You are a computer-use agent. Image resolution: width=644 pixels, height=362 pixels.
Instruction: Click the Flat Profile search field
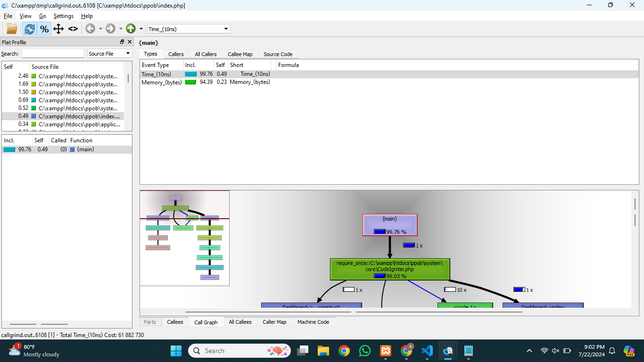(53, 54)
